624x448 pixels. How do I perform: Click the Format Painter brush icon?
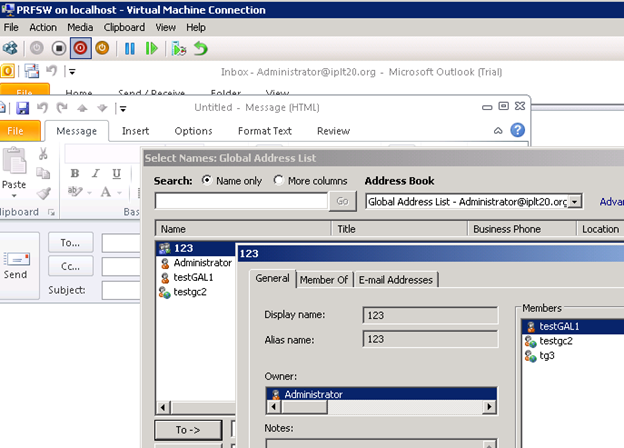pos(43,193)
